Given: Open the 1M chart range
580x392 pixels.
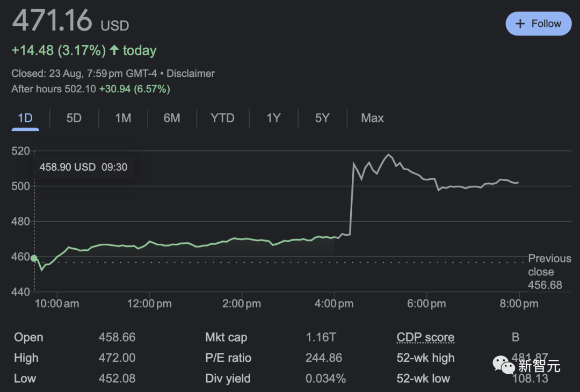Looking at the screenshot, I should (123, 118).
